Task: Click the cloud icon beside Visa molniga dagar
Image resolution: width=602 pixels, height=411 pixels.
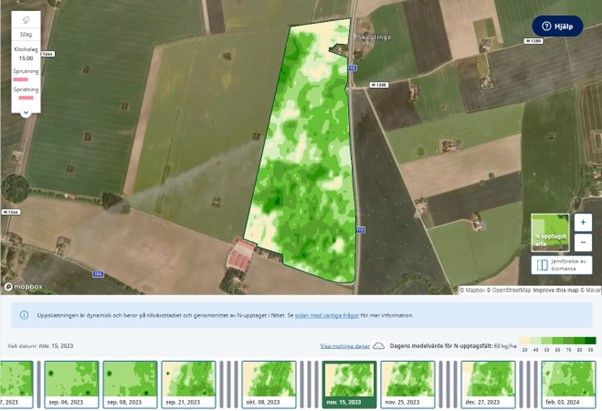Action: click(x=379, y=345)
